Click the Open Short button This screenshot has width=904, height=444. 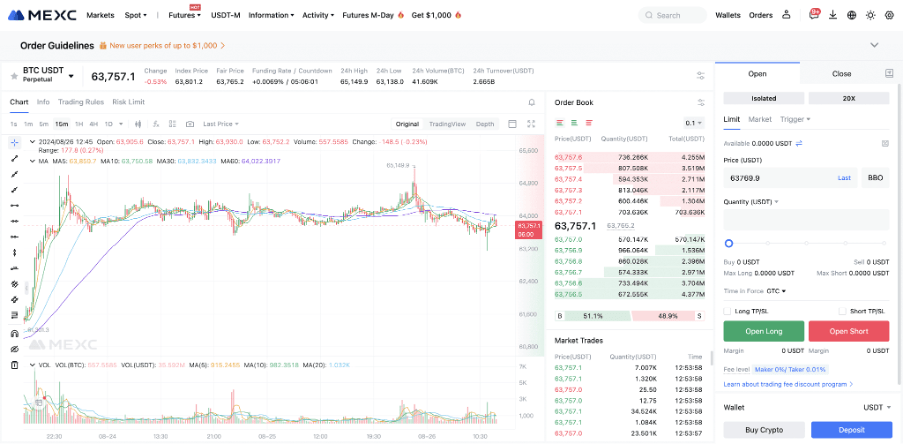point(849,332)
